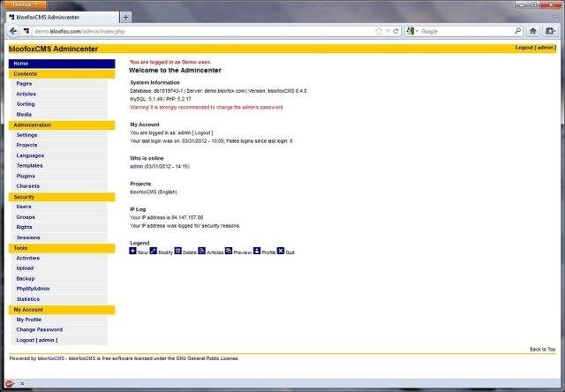565x392 pixels.
Task: Click the Logout link in header bar
Action: coord(534,48)
